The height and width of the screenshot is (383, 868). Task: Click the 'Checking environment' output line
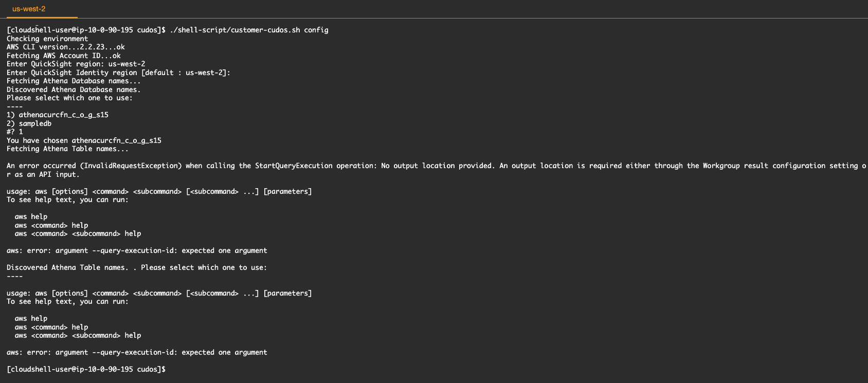tap(47, 39)
